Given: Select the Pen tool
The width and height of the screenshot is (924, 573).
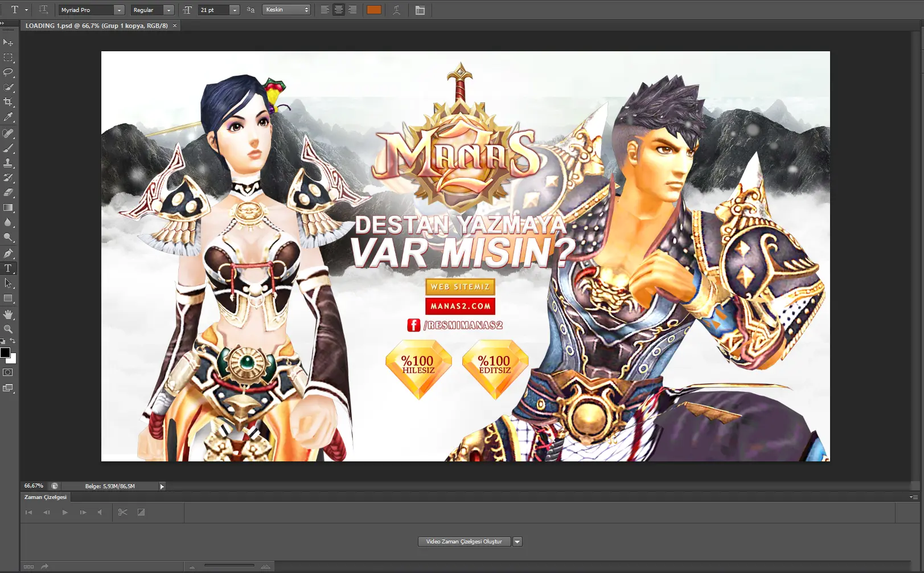Looking at the screenshot, I should point(8,253).
